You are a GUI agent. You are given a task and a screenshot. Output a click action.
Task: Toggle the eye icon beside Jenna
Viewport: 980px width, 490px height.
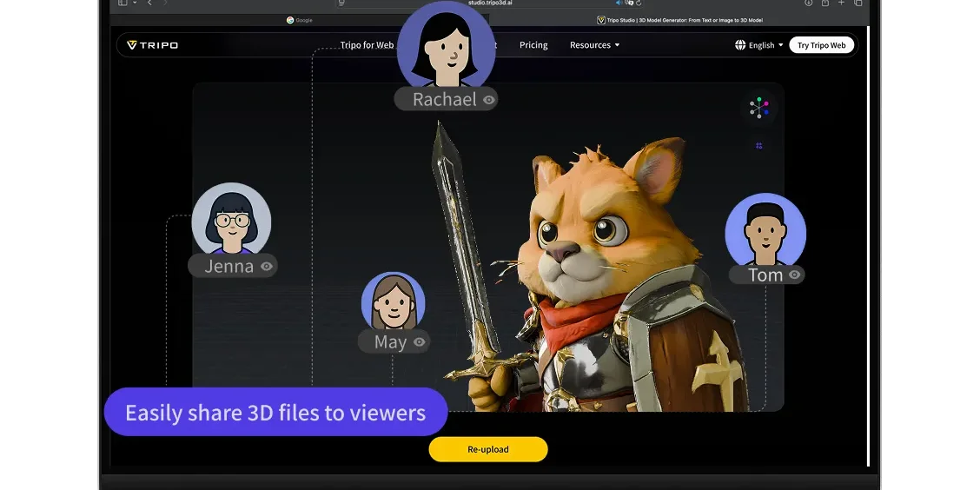coord(267,266)
